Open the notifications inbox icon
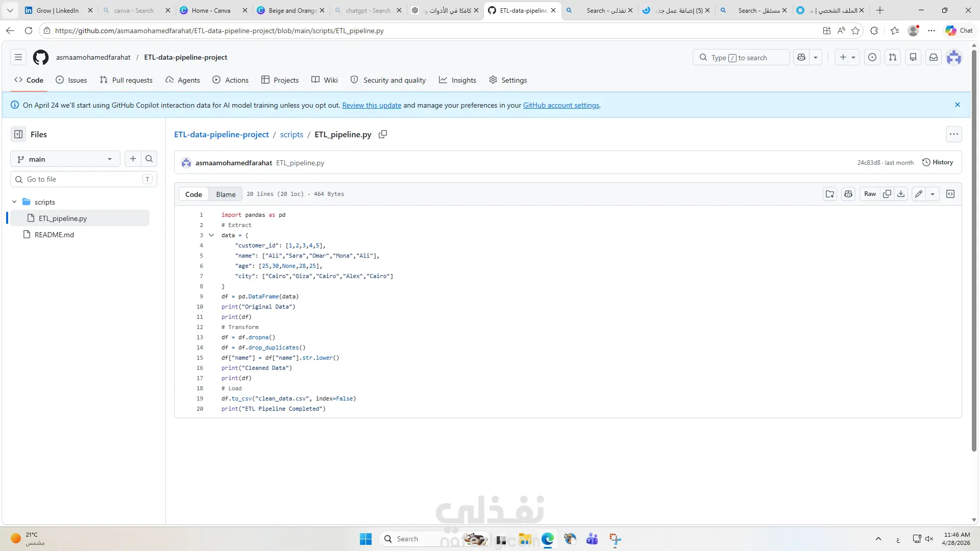Viewport: 980px width, 551px height. tap(934, 57)
